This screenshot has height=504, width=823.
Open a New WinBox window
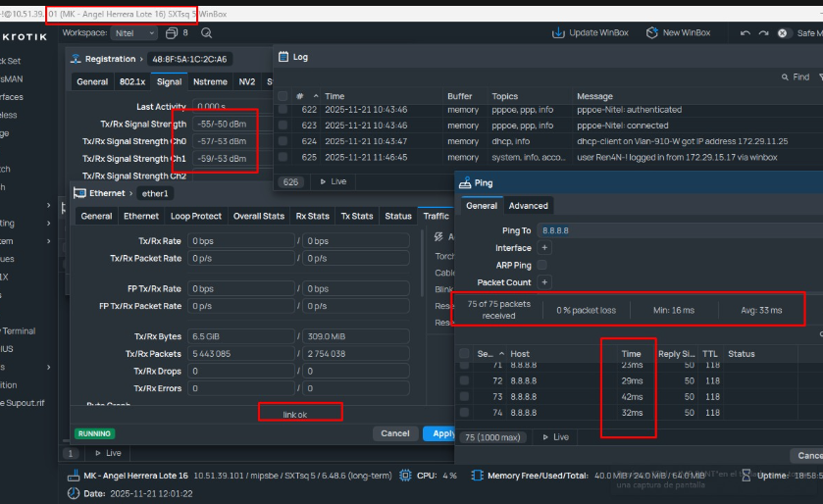click(652, 32)
